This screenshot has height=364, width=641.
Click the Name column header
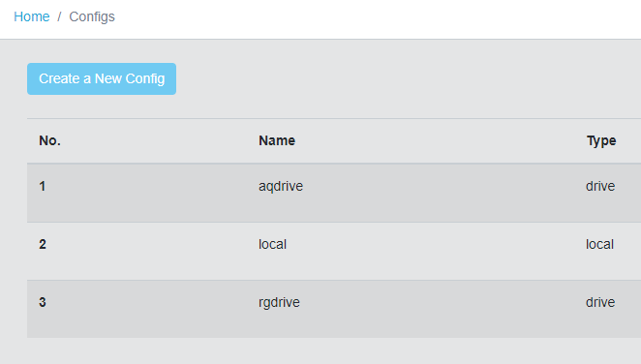pos(277,140)
